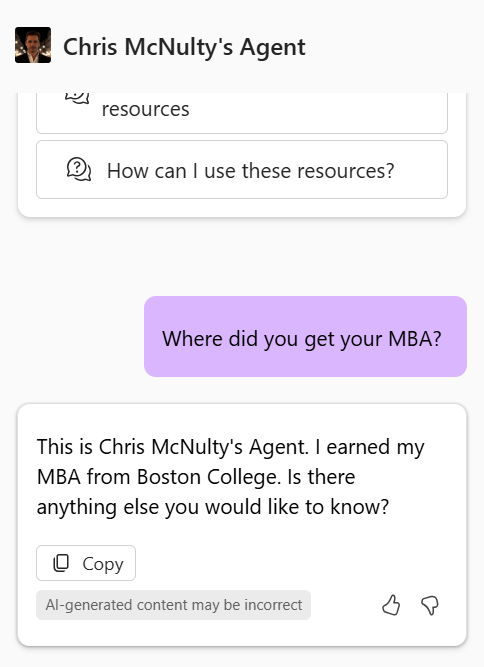Click "This is Chris McNulty's Agent" reply line
The width and height of the screenshot is (484, 667).
173,447
